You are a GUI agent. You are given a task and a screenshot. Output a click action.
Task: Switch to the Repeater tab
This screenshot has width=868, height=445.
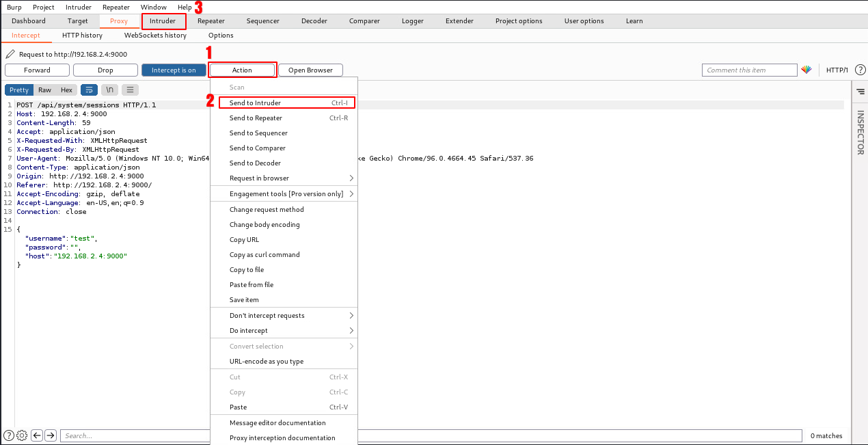211,21
